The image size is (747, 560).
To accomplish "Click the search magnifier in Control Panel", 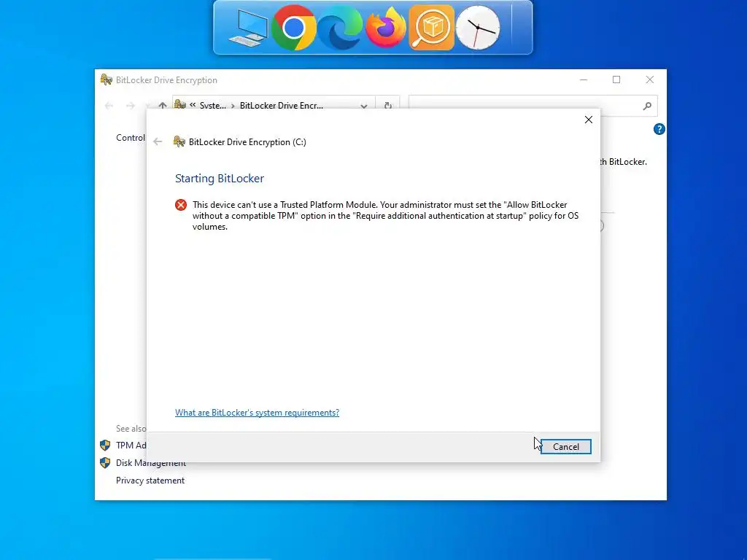I will [x=647, y=106].
